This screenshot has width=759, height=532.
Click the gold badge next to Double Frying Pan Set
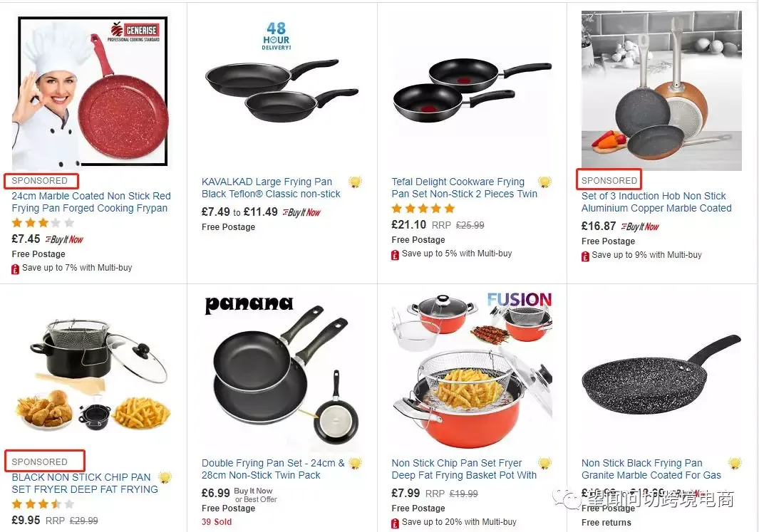click(x=356, y=463)
